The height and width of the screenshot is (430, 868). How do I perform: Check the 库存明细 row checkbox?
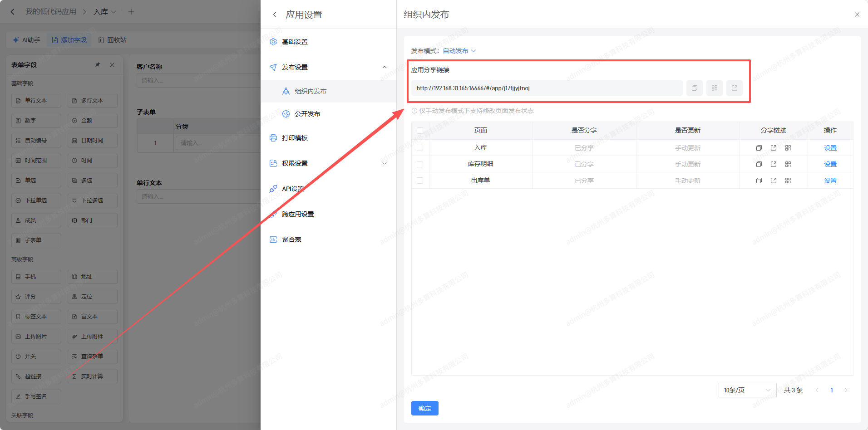tap(420, 164)
